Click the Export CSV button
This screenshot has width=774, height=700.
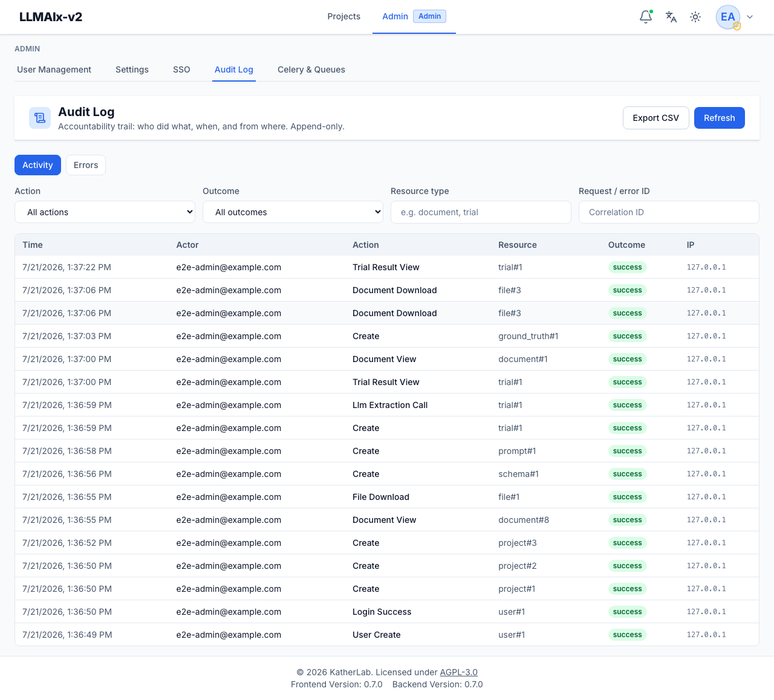click(x=655, y=118)
